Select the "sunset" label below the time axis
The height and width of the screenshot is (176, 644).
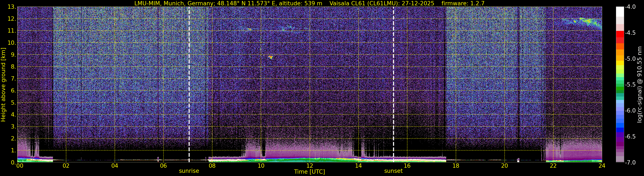[x=393, y=171]
